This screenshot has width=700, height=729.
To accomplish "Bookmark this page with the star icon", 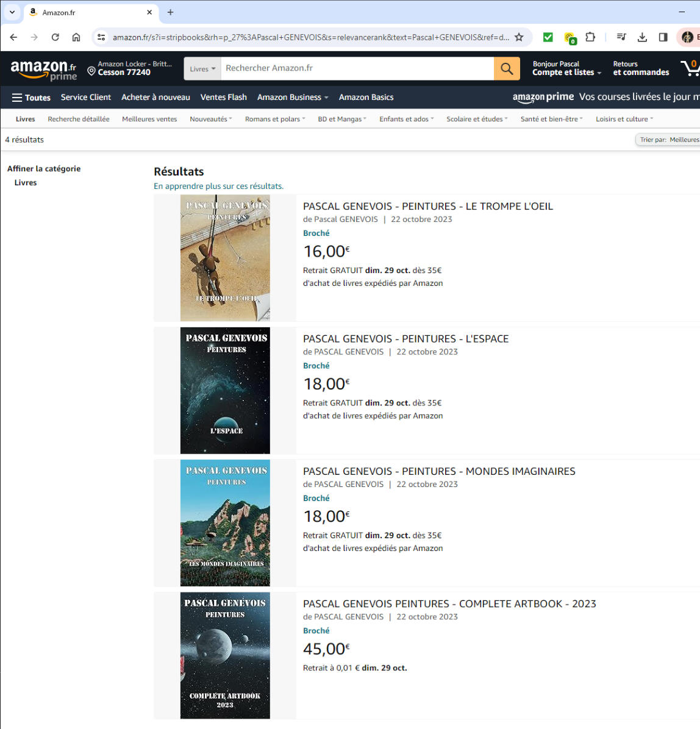I will click(519, 37).
